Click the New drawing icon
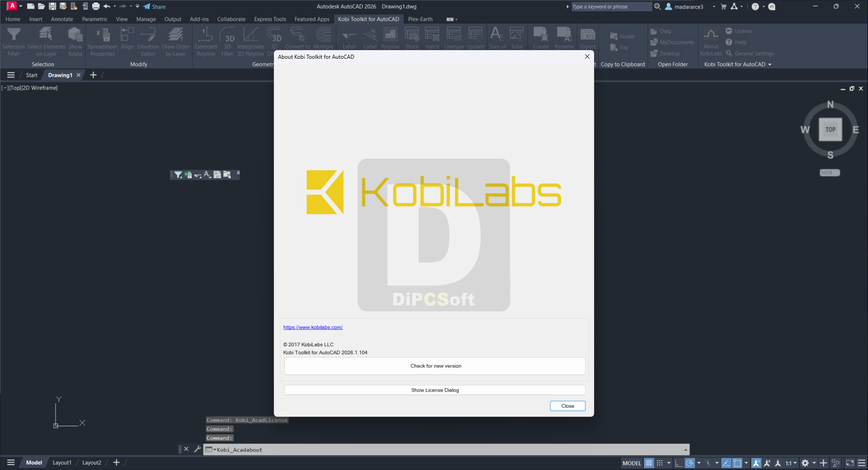 (x=31, y=6)
